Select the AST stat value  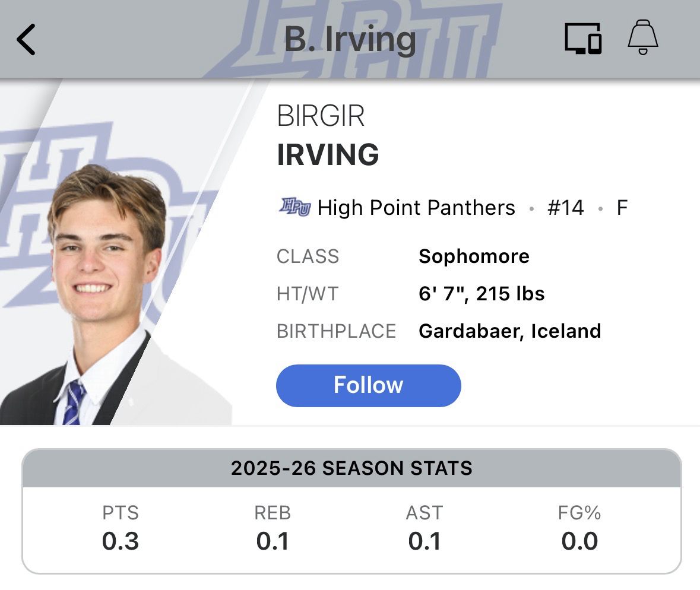tap(425, 541)
